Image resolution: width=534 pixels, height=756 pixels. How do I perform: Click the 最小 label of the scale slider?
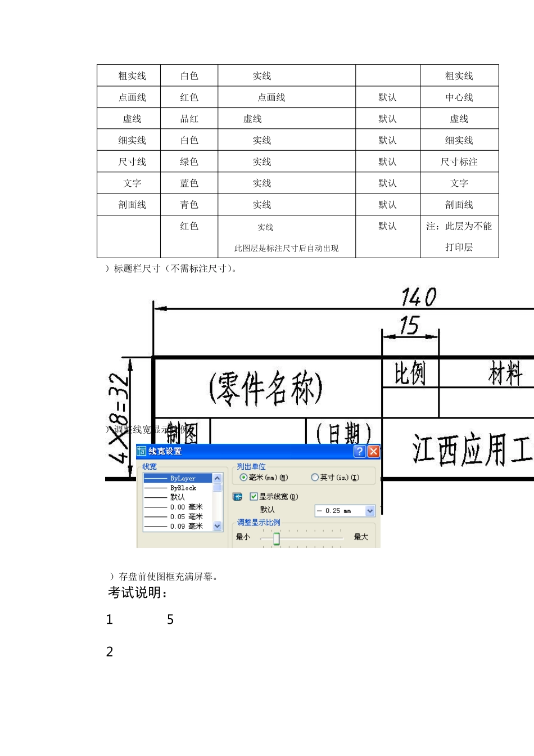[x=243, y=537]
